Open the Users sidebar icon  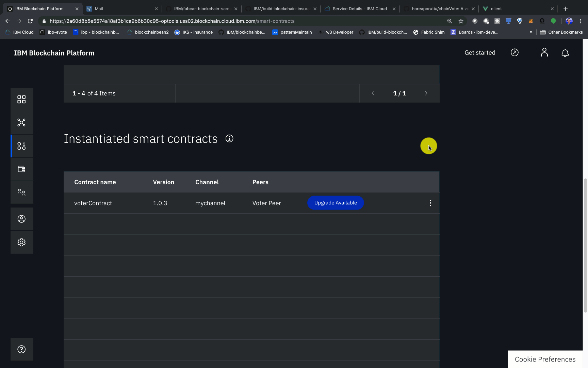click(x=21, y=219)
